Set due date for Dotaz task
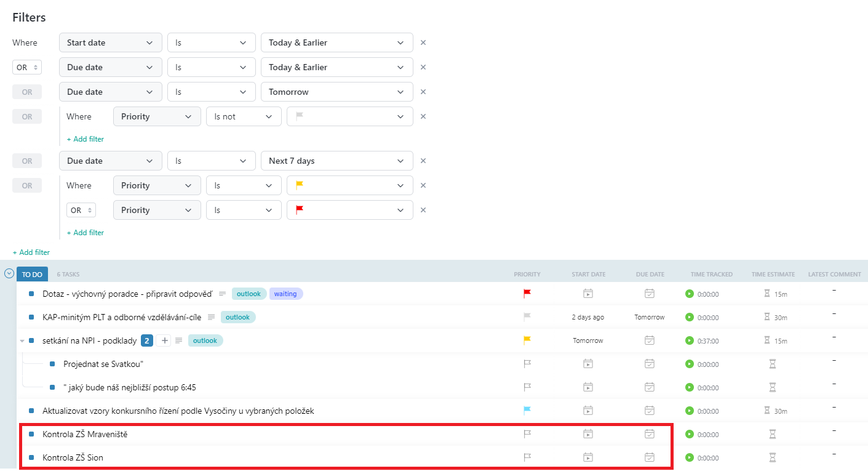The height and width of the screenshot is (471, 868). [650, 294]
